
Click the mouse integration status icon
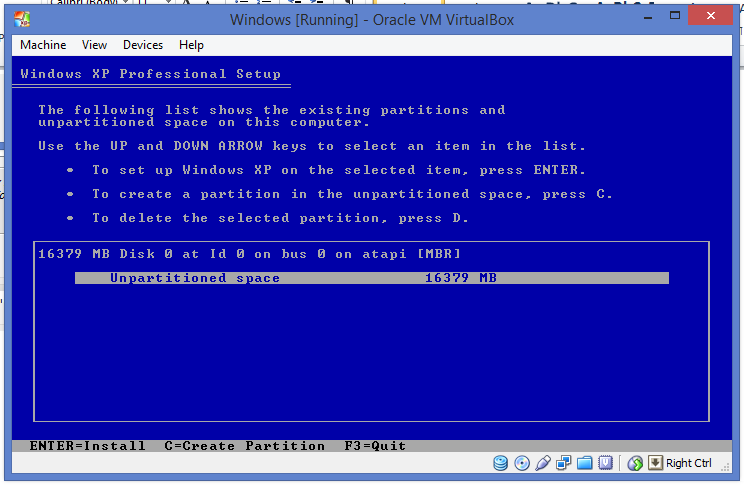(x=635, y=463)
